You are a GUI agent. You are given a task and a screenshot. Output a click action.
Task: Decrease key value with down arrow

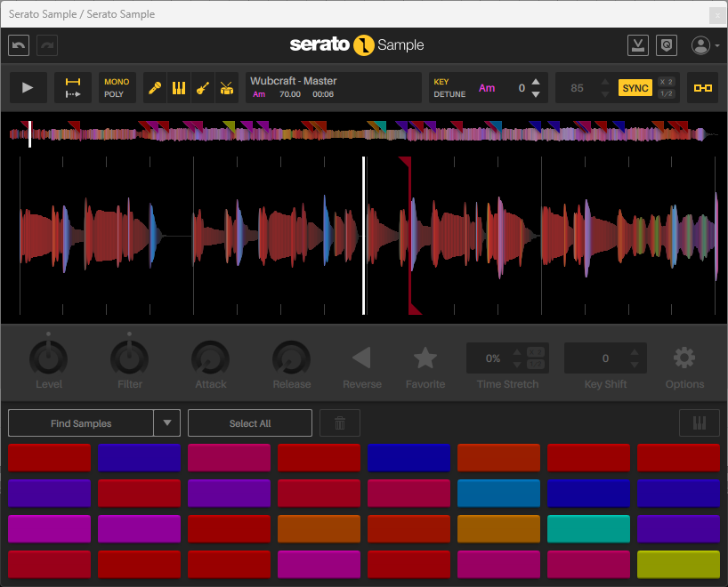[536, 94]
